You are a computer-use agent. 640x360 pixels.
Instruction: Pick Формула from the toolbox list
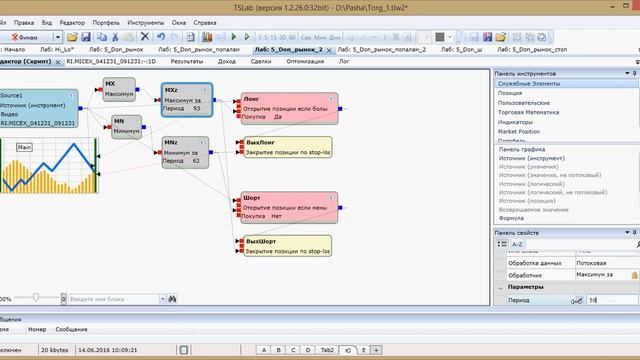[x=511, y=218]
